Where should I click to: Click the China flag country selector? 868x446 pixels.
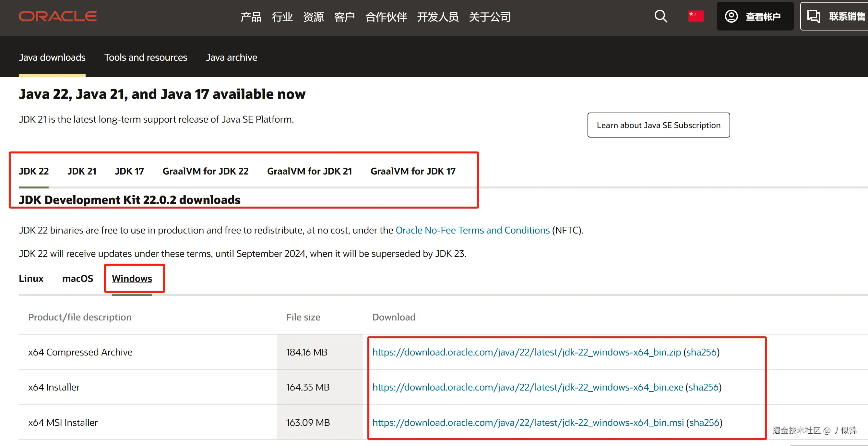tap(696, 16)
